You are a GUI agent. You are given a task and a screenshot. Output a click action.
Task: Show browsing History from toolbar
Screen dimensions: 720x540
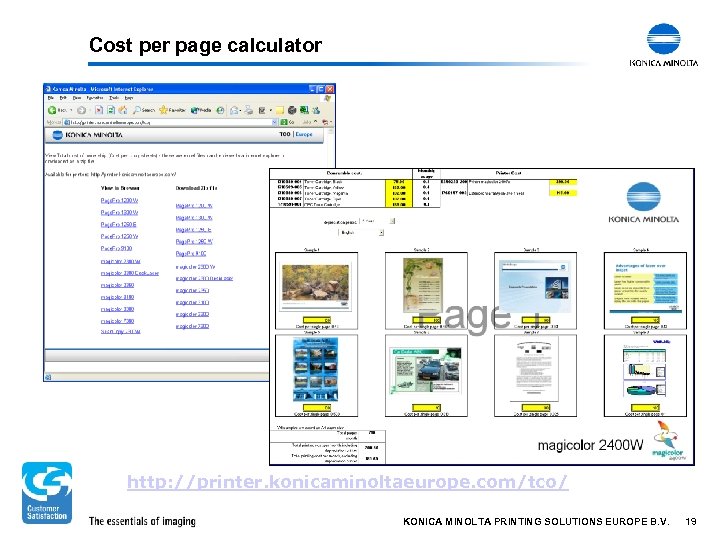coord(220,110)
